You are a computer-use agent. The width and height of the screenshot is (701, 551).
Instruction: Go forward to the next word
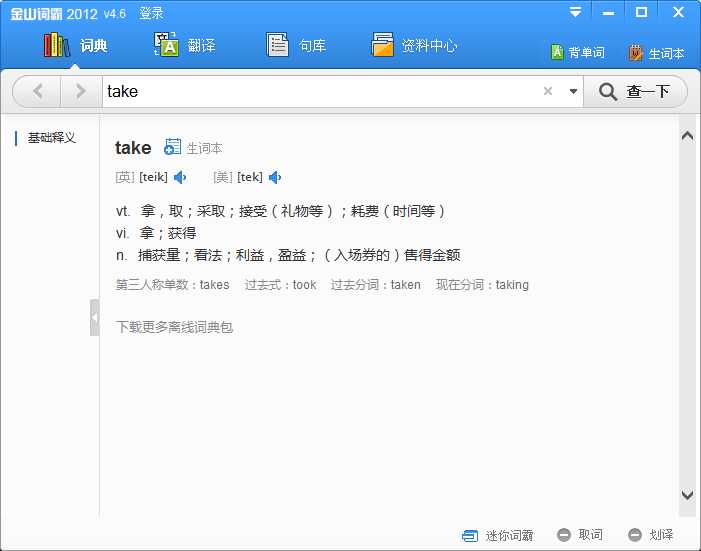pos(80,91)
